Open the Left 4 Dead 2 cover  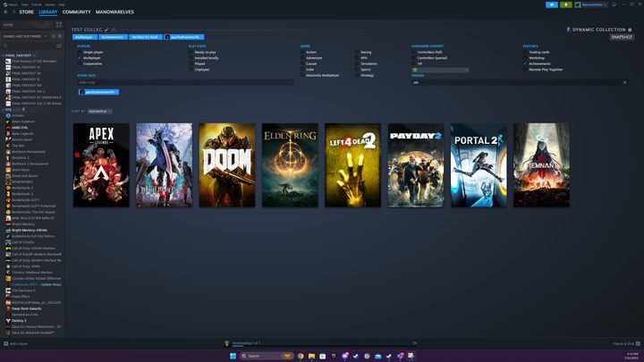coord(352,165)
